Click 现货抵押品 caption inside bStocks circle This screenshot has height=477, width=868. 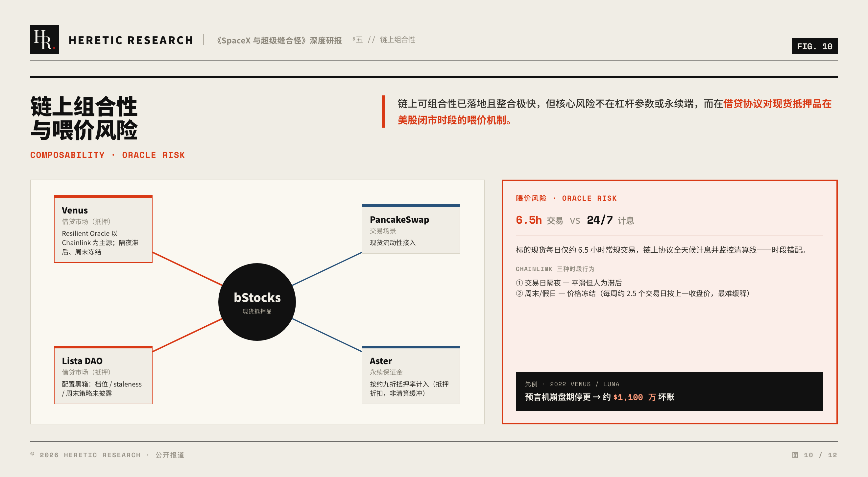(x=257, y=312)
